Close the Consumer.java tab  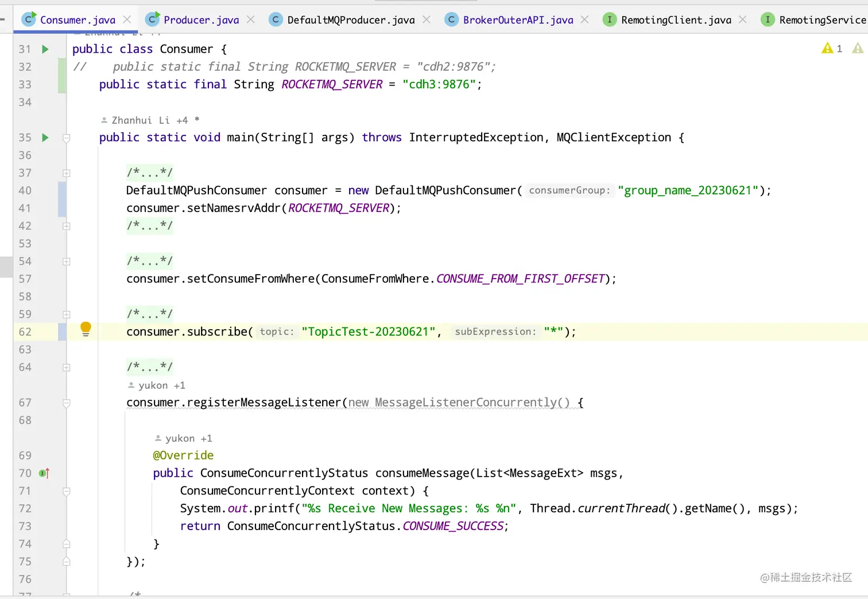pos(127,20)
